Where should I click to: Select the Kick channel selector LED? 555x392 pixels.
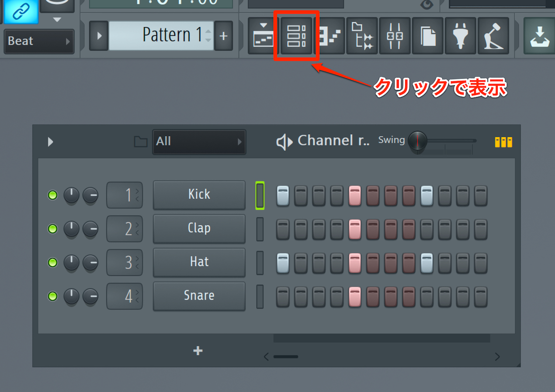tap(260, 195)
